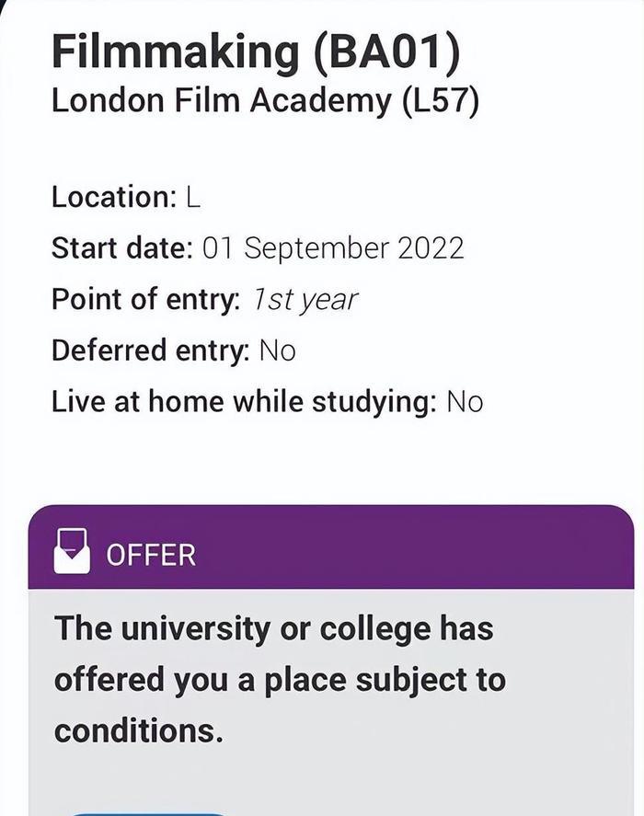This screenshot has width=644, height=816.
Task: Click the offer envelope icon
Action: (72, 551)
